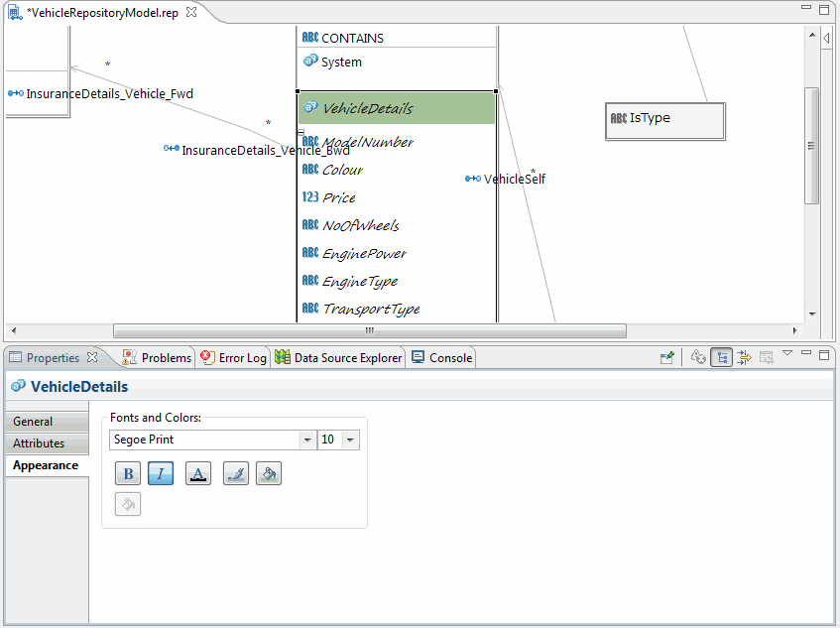
Task: Expand the collapsed palette arrow on right
Action: pos(826,39)
